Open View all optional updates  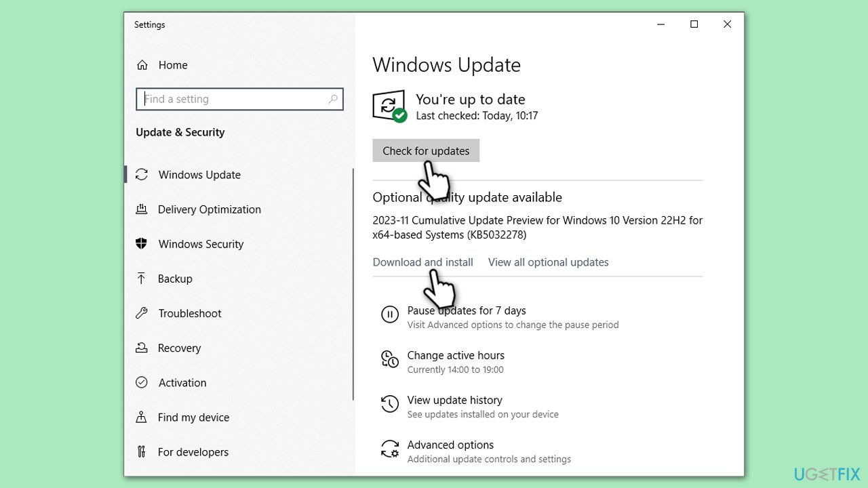point(549,262)
